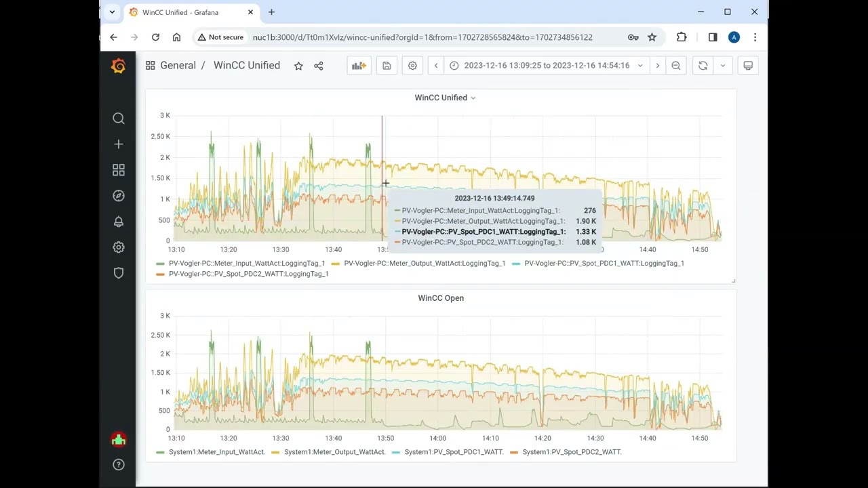Go to browser home page
The image size is (868, 488).
pos(176,37)
